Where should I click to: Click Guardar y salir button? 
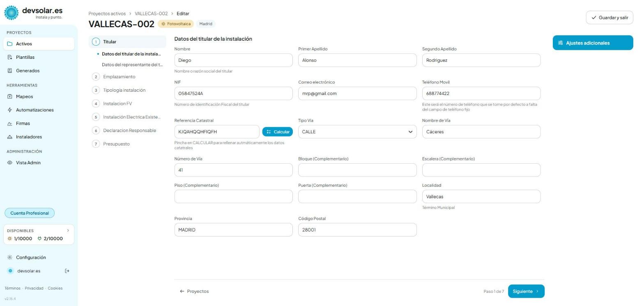(x=609, y=18)
